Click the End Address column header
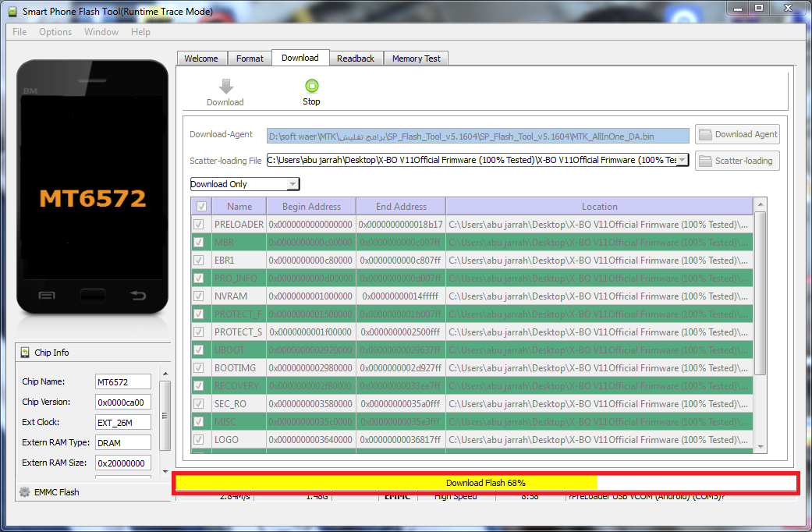The width and height of the screenshot is (812, 532). (401, 206)
